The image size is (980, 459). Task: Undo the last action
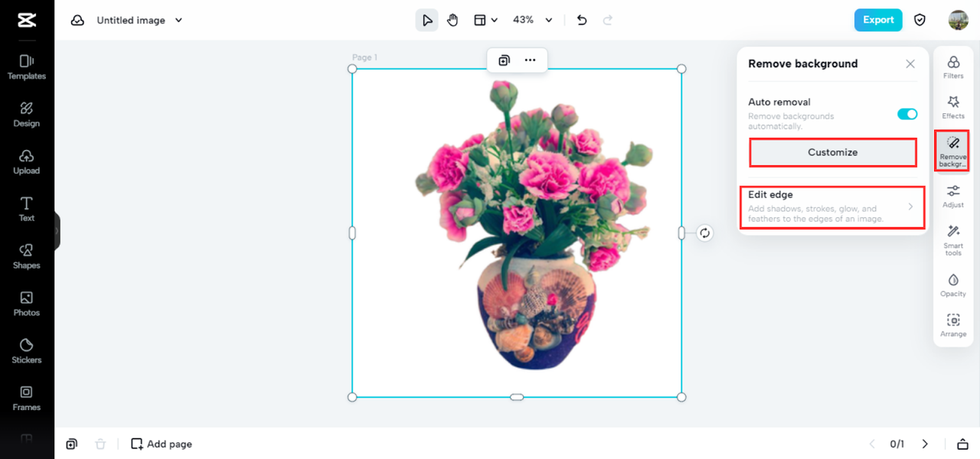(x=582, y=20)
